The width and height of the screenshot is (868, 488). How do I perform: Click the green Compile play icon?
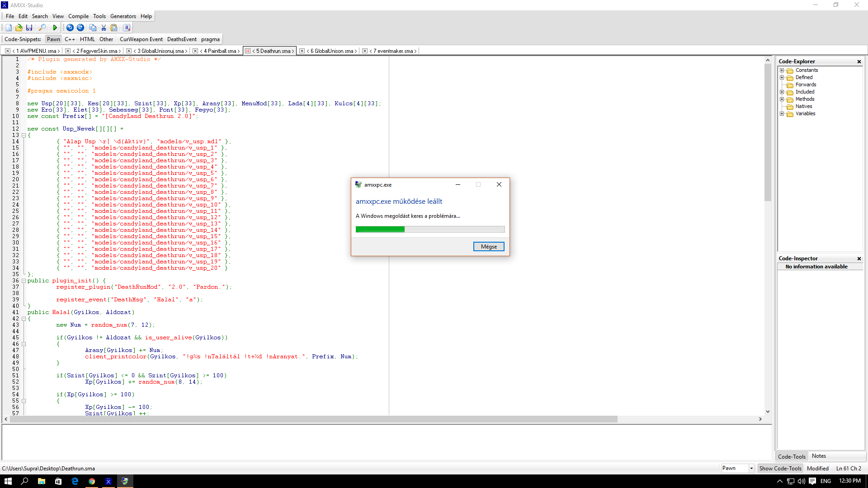point(55,28)
